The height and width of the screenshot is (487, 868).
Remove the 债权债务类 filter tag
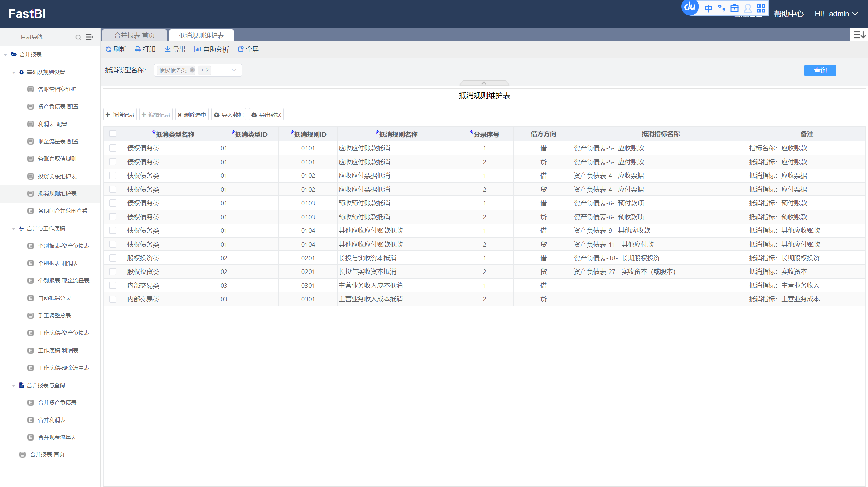[x=192, y=70]
